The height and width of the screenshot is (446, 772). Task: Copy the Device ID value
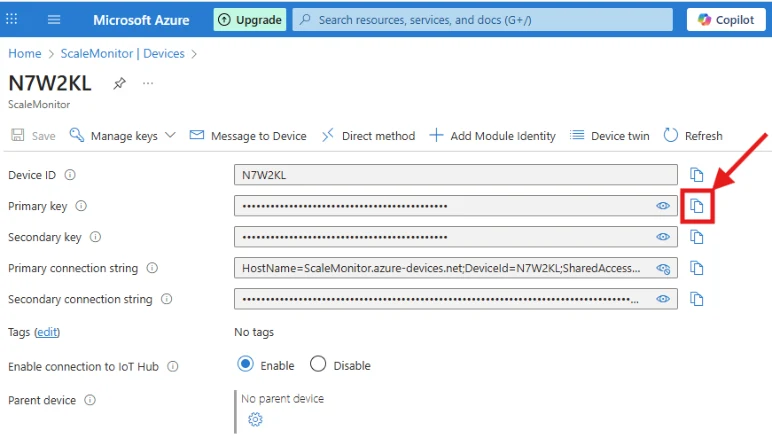click(x=696, y=175)
